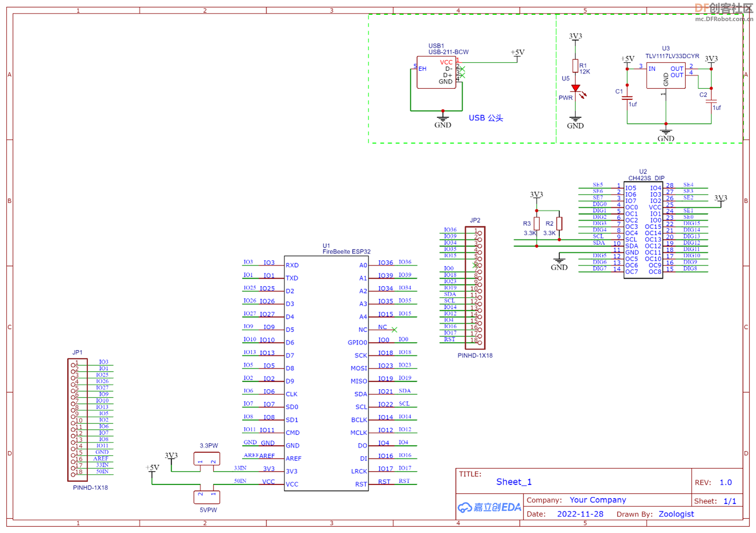
Task: Select resistor R1 12K symbol
Action: tap(575, 66)
